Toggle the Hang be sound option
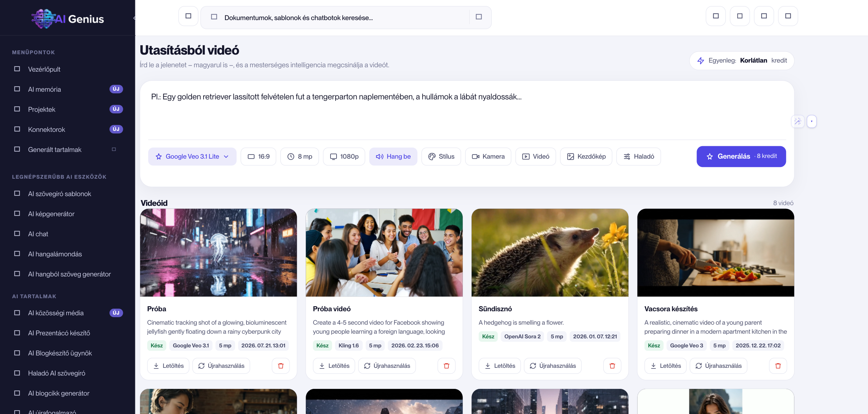Screen dimensions: 868x414 click(393, 156)
